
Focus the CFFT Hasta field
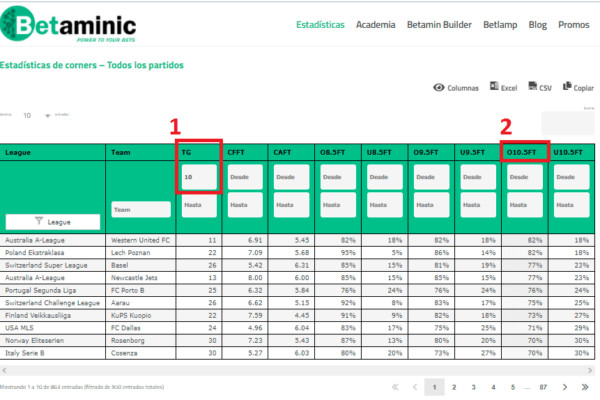[245, 205]
